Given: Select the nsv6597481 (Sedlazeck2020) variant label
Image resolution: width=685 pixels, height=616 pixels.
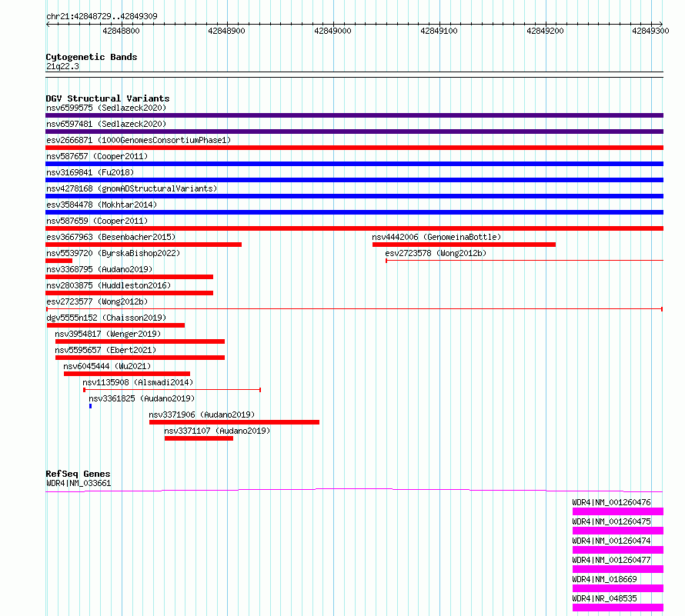Looking at the screenshot, I should pyautogui.click(x=106, y=124).
